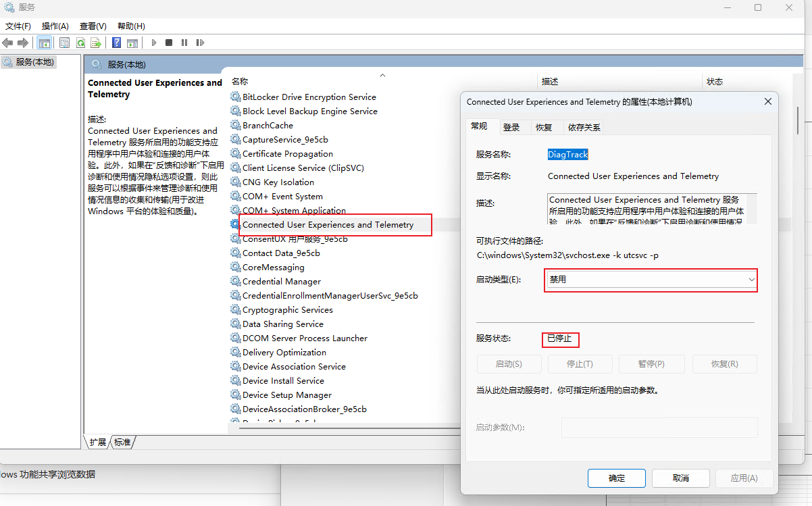The width and height of the screenshot is (812, 506).
Task: Click the 取消 button
Action: click(680, 478)
